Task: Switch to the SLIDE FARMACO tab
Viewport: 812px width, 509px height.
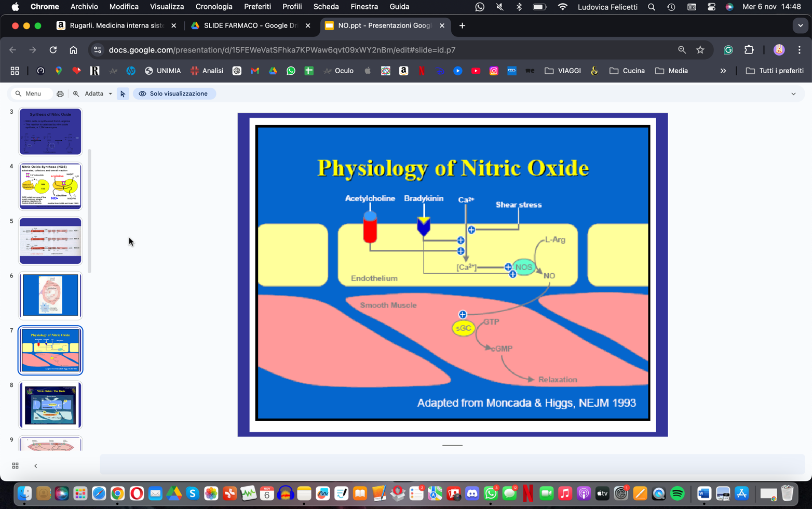Action: pyautogui.click(x=251, y=25)
